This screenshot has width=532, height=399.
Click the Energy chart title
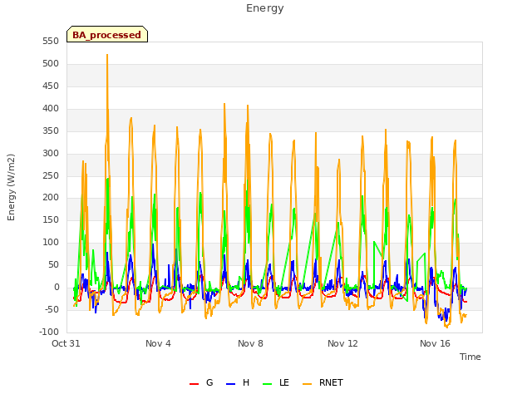[265, 8]
